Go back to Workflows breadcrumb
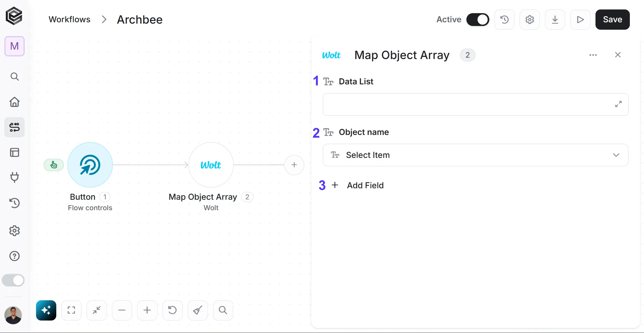644x333 pixels. (x=69, y=20)
